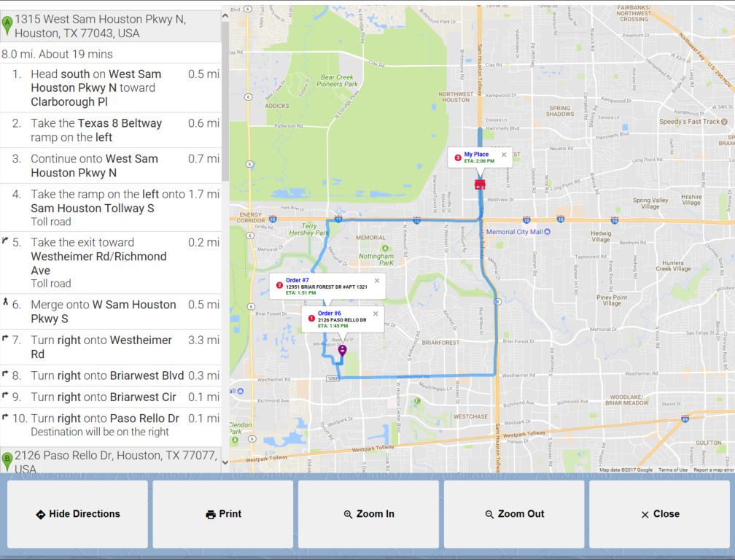
Task: Click the 12951 BRIAR FOREST DR #APT 1321 address
Action: click(x=326, y=287)
